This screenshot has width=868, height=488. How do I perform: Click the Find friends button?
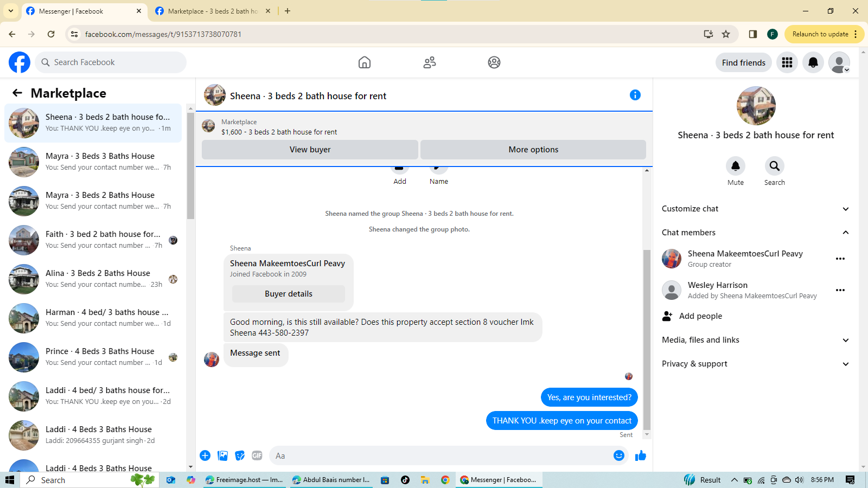click(744, 62)
